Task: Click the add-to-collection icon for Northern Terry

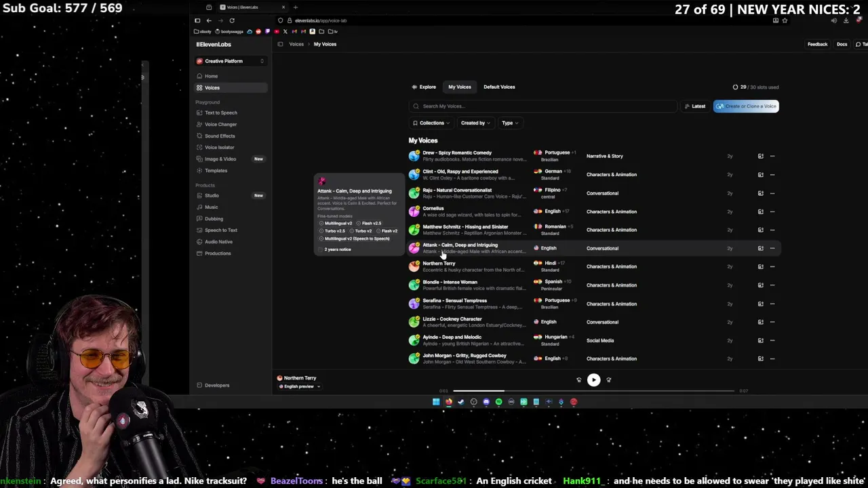Action: click(760, 266)
